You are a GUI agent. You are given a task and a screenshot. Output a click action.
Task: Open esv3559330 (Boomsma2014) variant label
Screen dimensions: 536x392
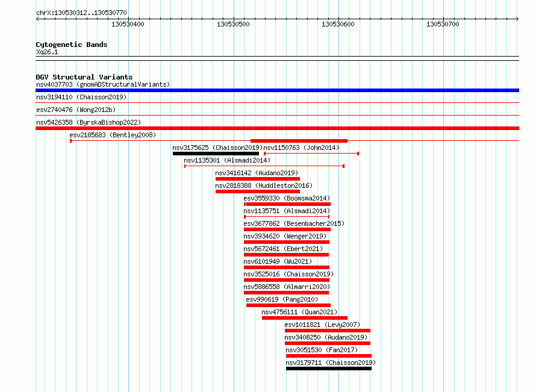(287, 198)
